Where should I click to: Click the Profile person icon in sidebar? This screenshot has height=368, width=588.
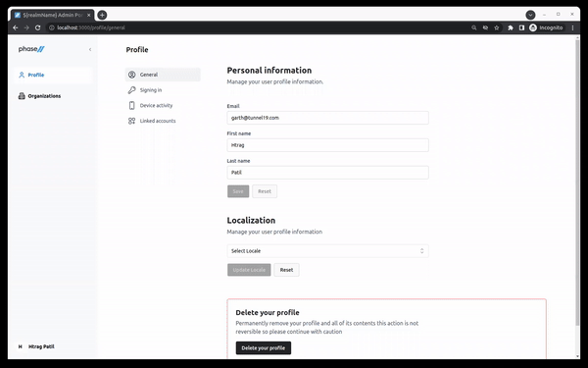(x=22, y=76)
